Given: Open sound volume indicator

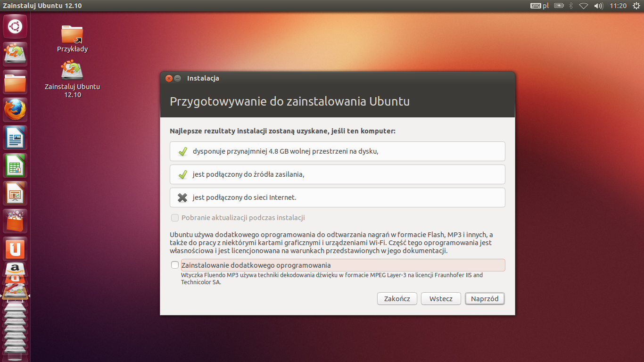Looking at the screenshot, I should pyautogui.click(x=599, y=6).
